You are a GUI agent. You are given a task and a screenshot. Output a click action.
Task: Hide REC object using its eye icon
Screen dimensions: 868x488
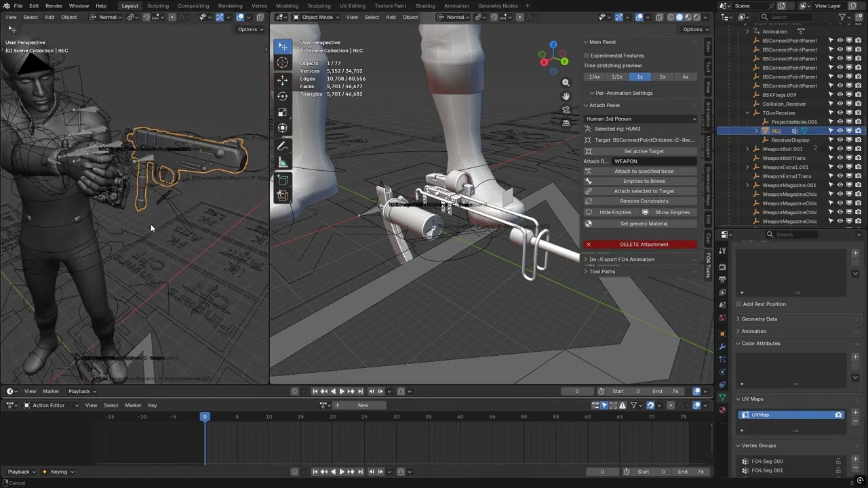pos(840,131)
